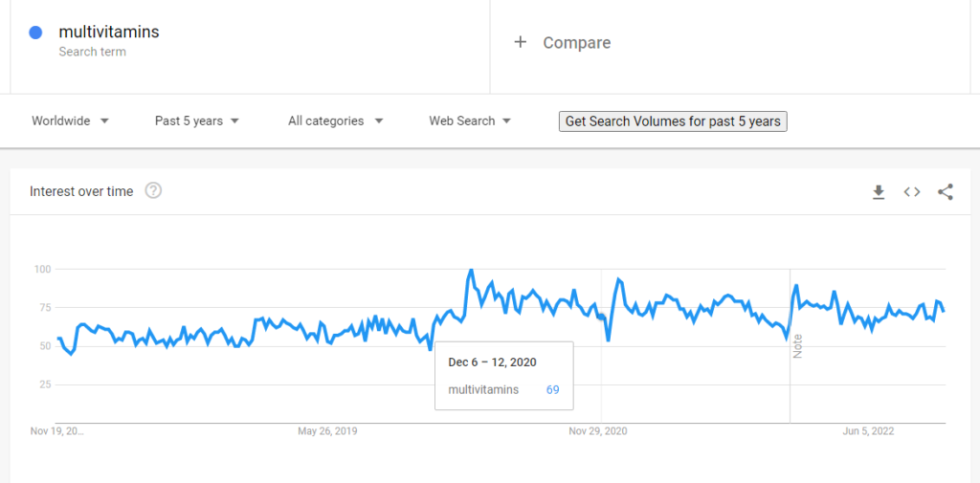Click the Nov 29, 2020 axis label

tap(598, 431)
